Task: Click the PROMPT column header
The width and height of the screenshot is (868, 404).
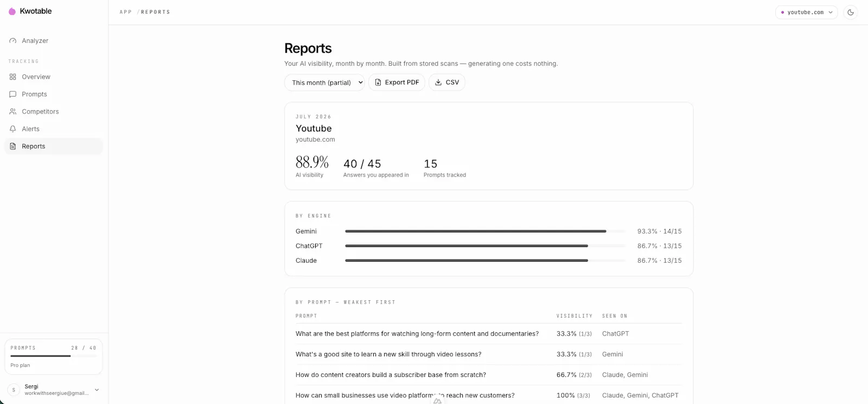Action: [x=307, y=316]
